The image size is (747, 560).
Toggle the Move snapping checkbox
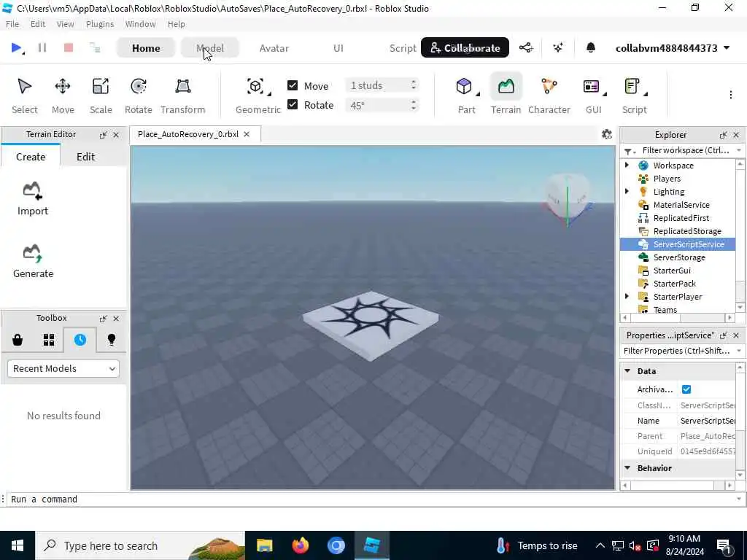pyautogui.click(x=293, y=85)
